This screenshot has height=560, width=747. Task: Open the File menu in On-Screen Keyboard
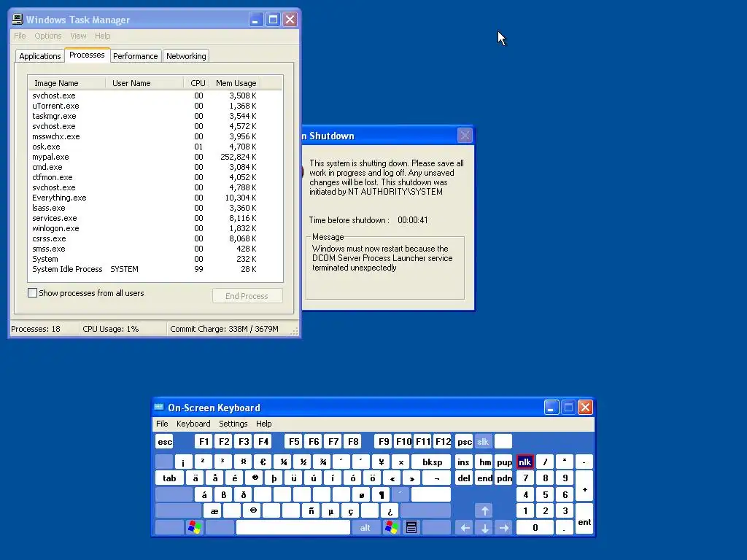coord(162,424)
